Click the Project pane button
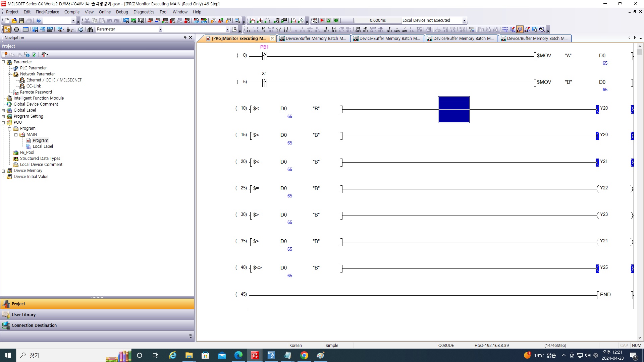This screenshot has width=644, height=362. coord(97,304)
